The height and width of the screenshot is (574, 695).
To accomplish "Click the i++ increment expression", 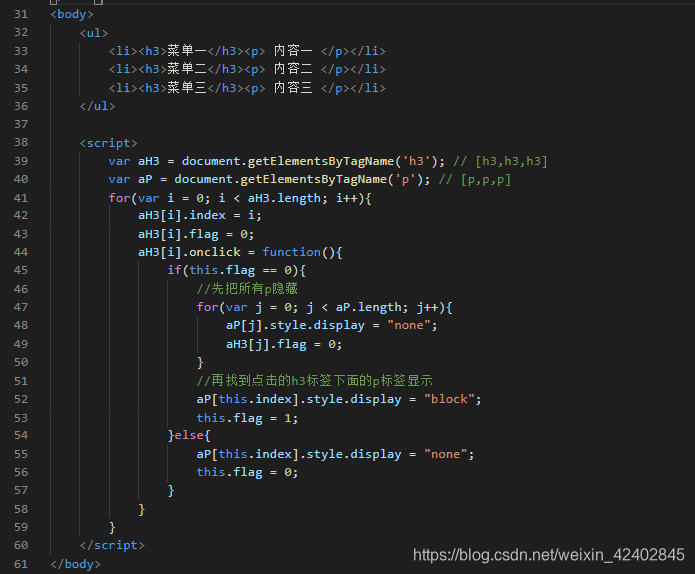I will [x=347, y=198].
